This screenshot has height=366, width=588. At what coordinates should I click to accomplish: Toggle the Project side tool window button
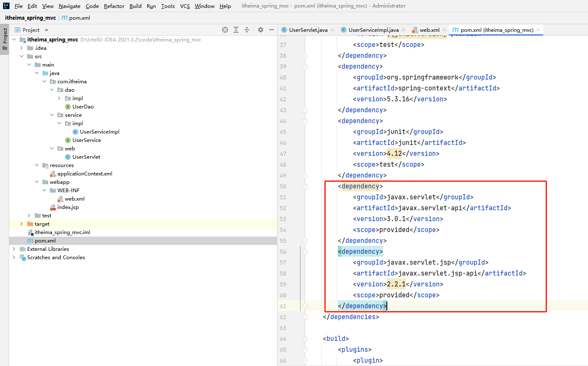tap(5, 39)
